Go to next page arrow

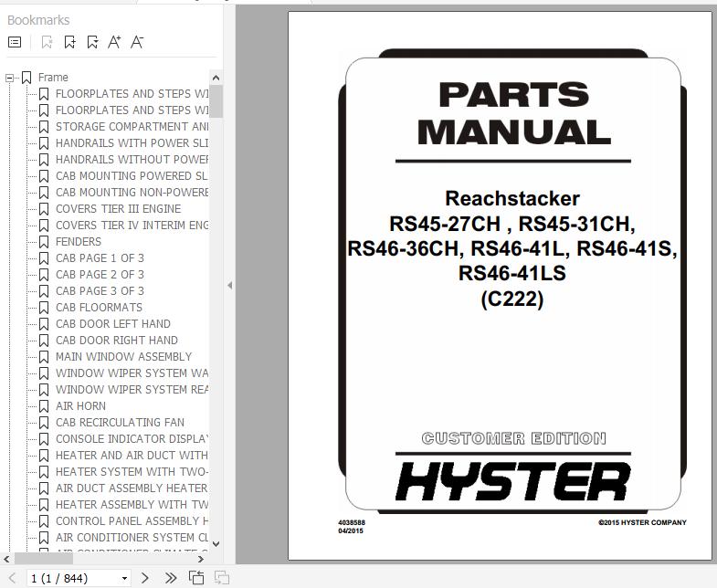(144, 578)
